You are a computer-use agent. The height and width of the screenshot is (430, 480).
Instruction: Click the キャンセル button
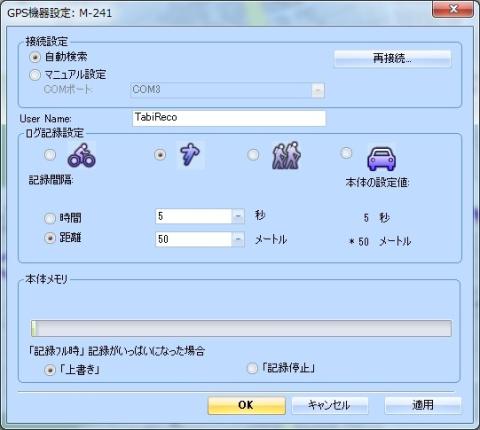point(330,405)
